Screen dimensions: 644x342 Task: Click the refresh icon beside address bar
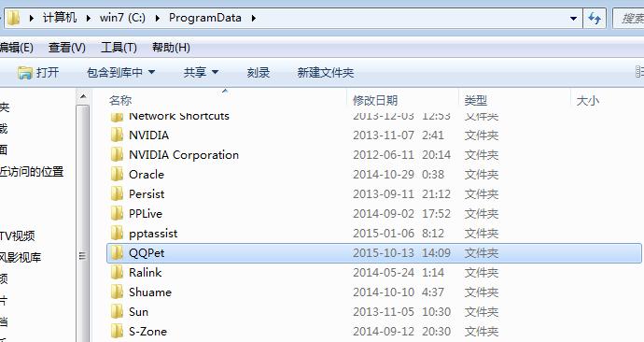(x=595, y=18)
